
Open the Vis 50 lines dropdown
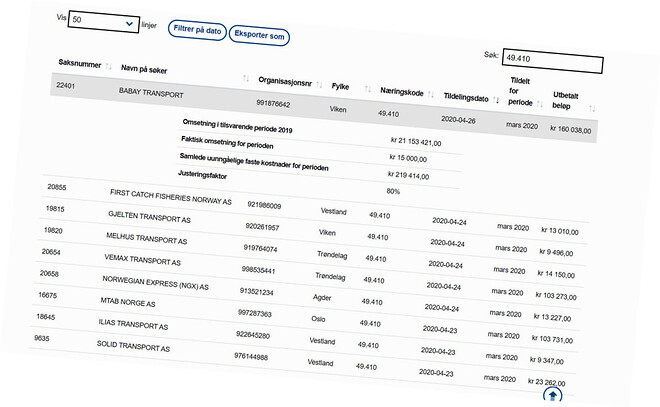(x=104, y=22)
